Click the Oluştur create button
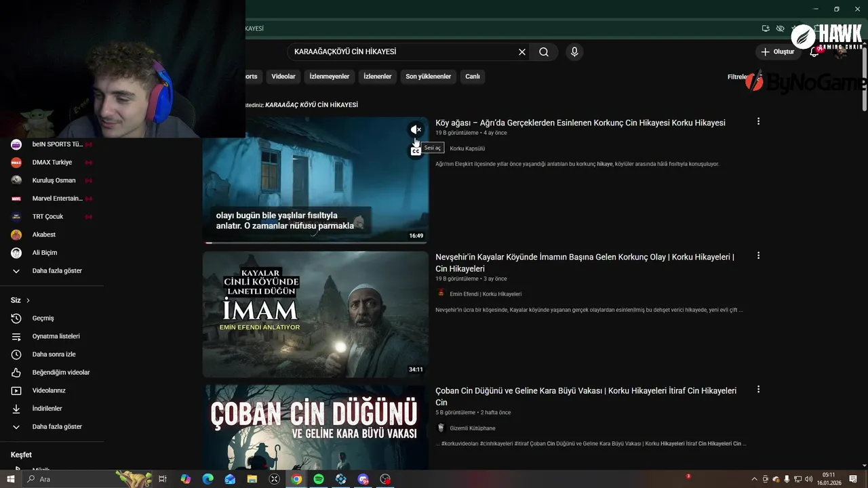Viewport: 868px width, 488px height. [777, 52]
